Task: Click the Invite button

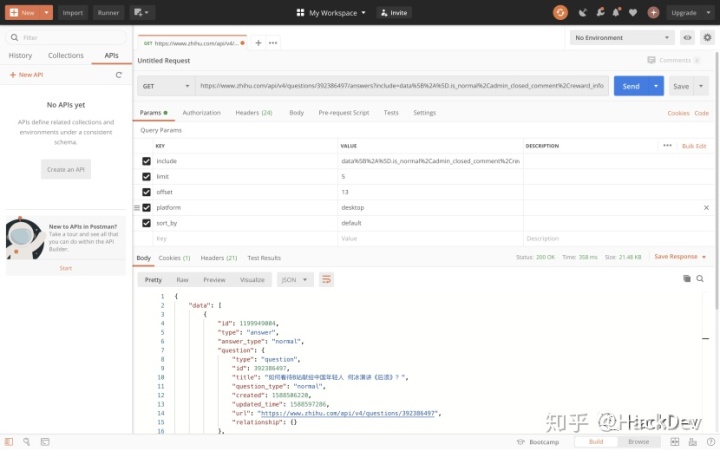Action: coord(394,12)
